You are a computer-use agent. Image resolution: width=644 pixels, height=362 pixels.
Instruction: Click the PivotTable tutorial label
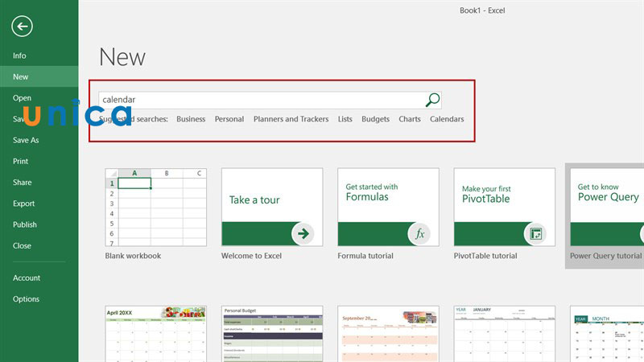(485, 256)
